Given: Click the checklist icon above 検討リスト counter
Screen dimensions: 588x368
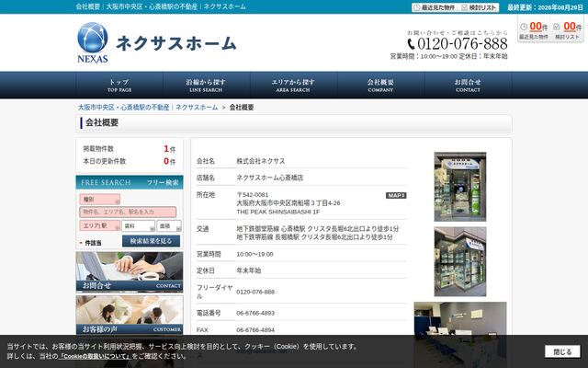Looking at the screenshot, I should 557,27.
